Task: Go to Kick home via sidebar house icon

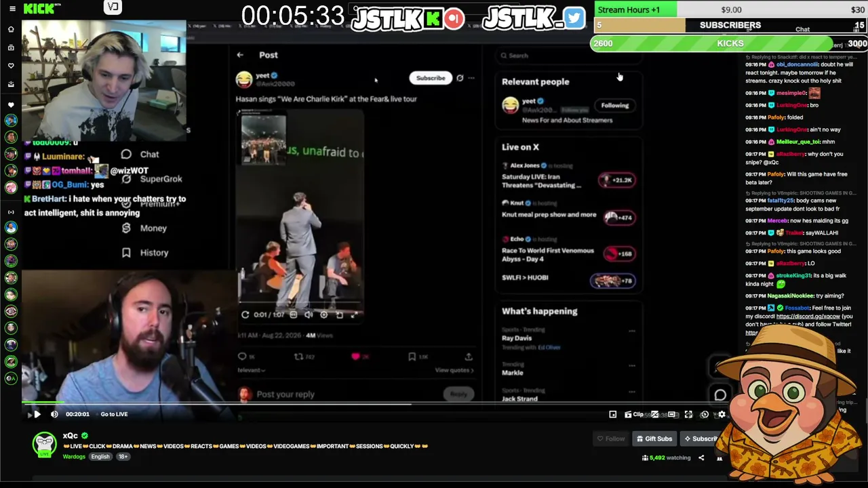Action: [x=11, y=29]
